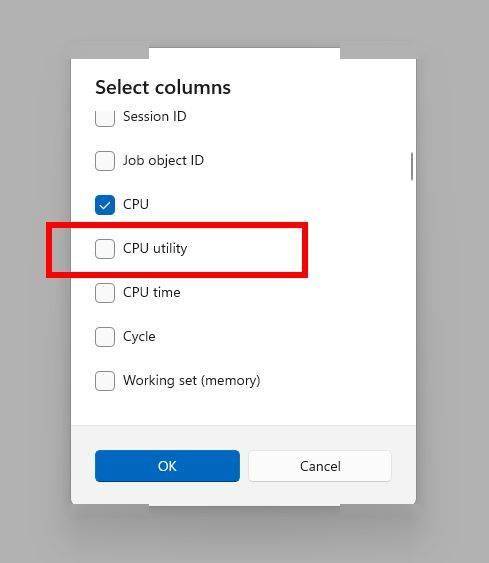Click the "Session ID" label text

pos(155,116)
